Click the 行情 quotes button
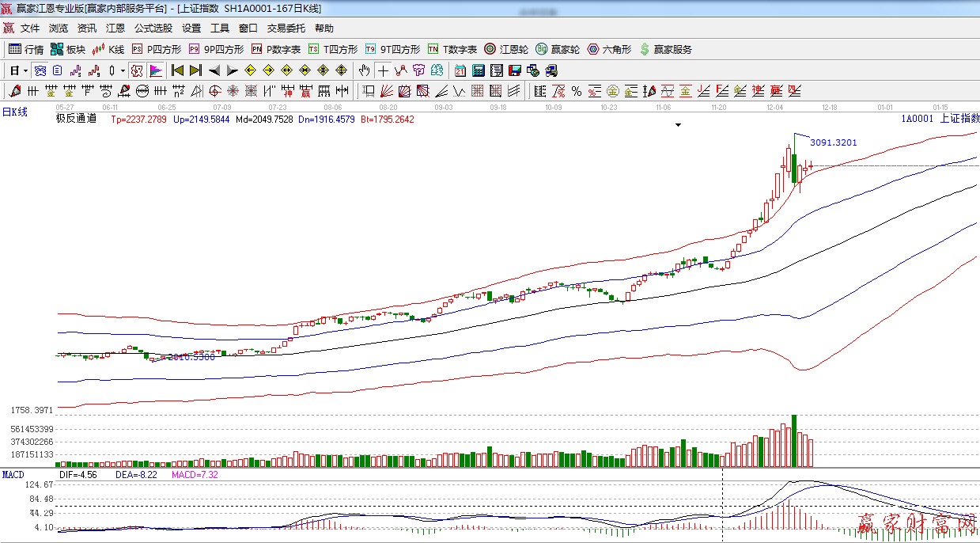 pyautogui.click(x=26, y=49)
